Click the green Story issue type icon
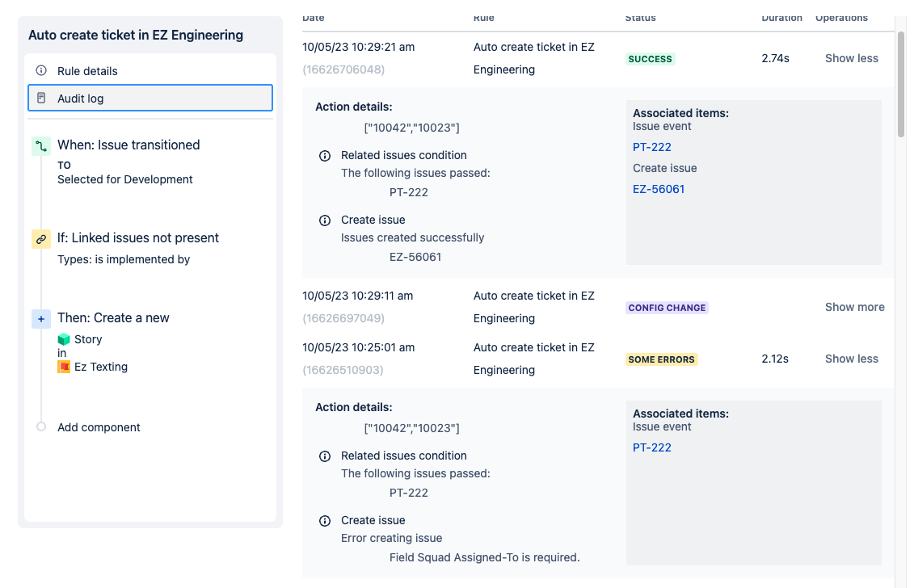914x588 pixels. [63, 339]
